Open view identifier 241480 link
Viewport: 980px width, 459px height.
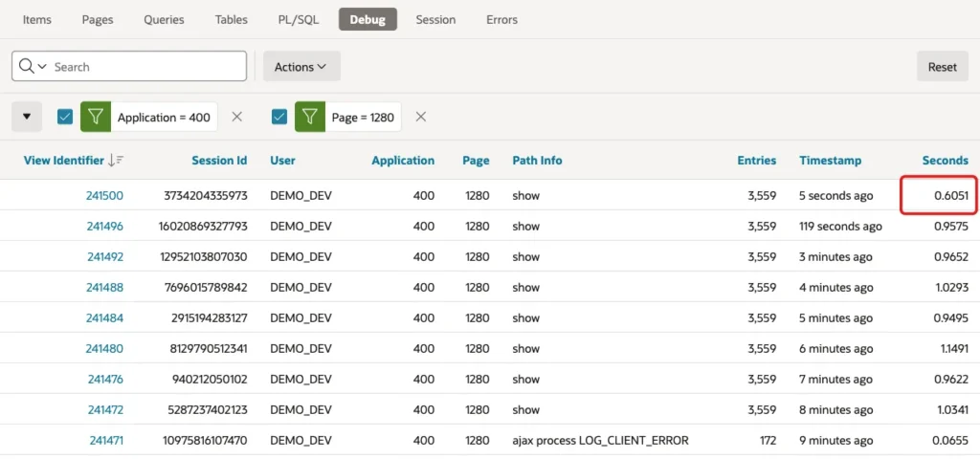coord(104,348)
